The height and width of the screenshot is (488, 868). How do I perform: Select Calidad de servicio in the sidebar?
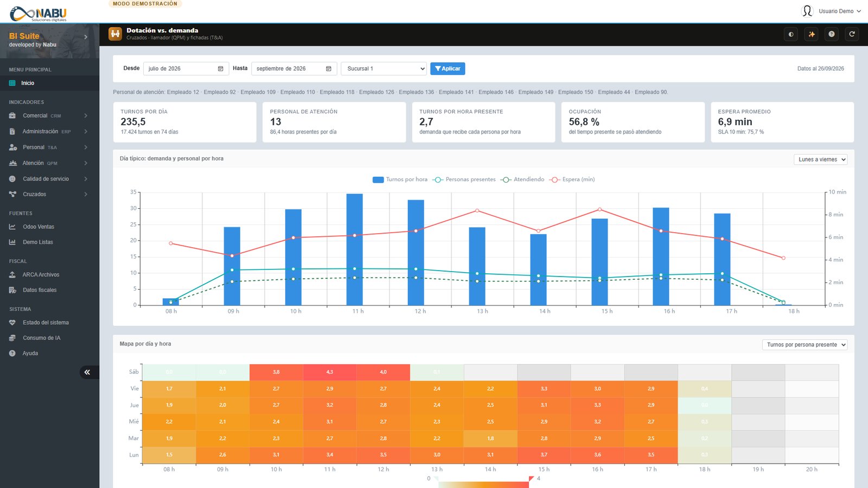pos(49,178)
